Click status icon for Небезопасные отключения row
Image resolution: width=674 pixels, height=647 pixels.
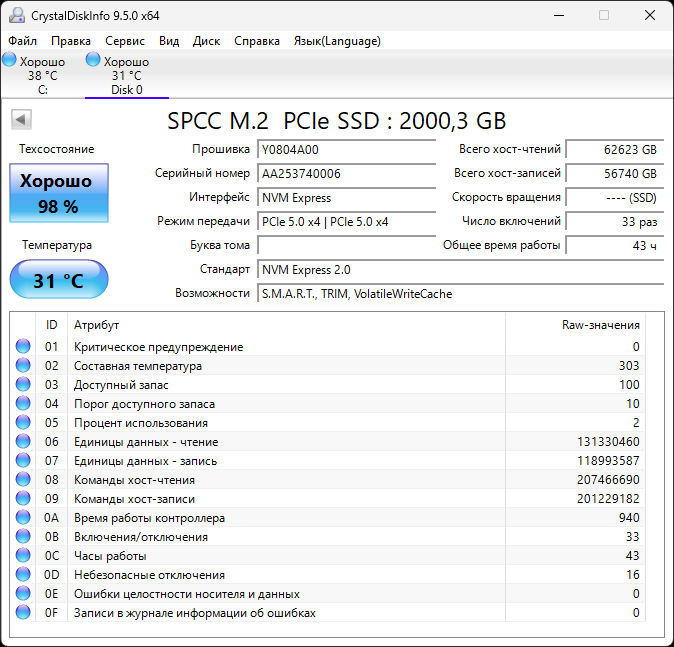pos(23,575)
